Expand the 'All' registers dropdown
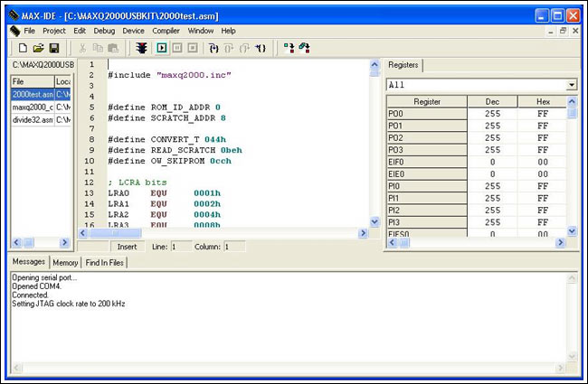The height and width of the screenshot is (384, 588). coord(571,85)
